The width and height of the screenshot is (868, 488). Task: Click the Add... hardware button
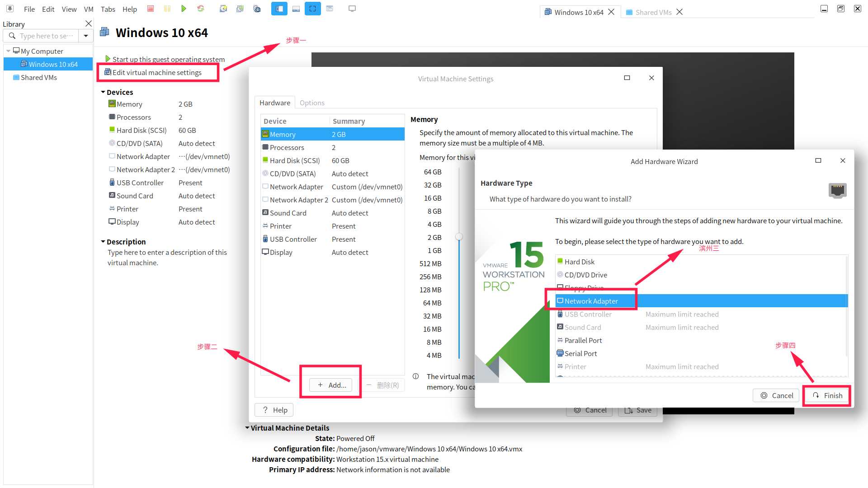click(330, 385)
